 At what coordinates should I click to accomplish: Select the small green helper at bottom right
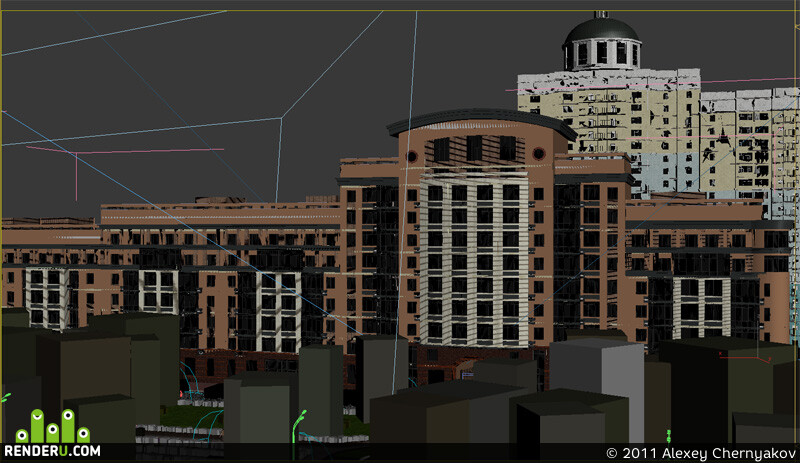(668, 436)
